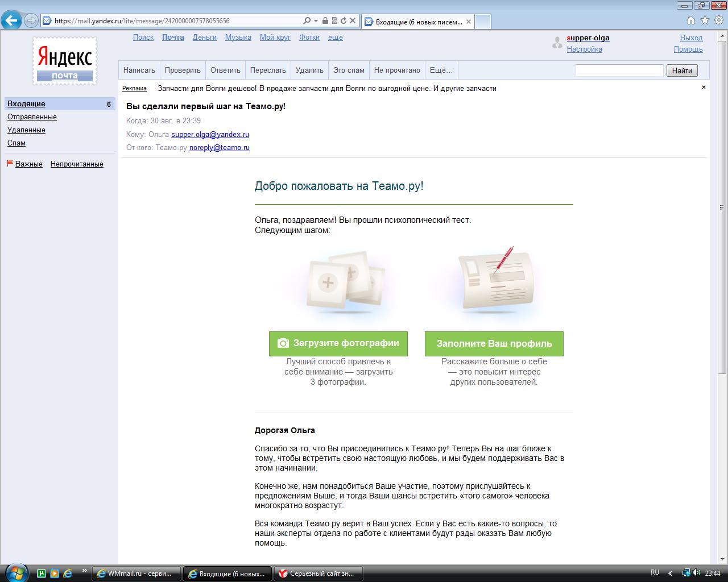Click the Яндекс Почта logo
The height and width of the screenshot is (582, 728).
(65, 61)
